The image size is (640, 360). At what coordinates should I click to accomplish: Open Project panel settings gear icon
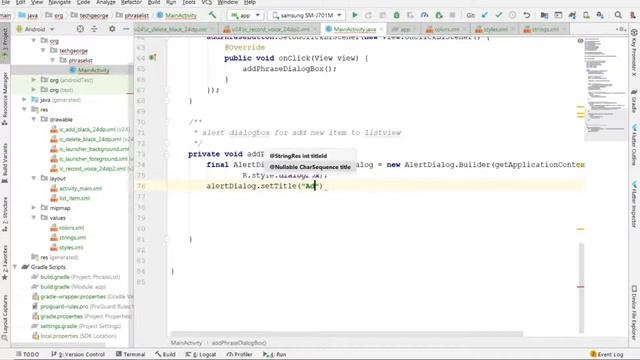tap(112, 29)
